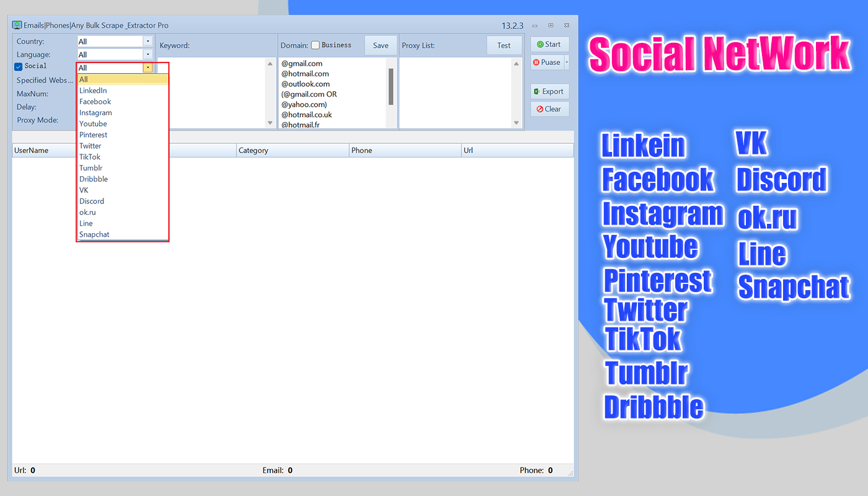Select the @hotmail.fr domain entry
Image resolution: width=868 pixels, height=496 pixels.
[301, 125]
